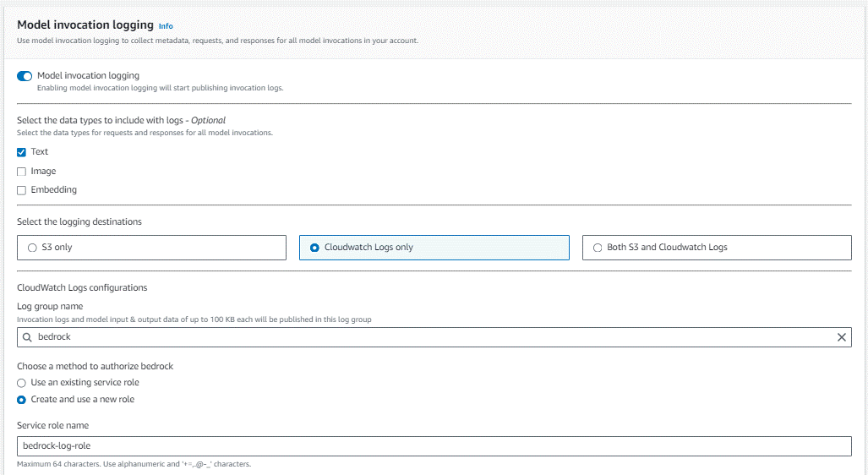868x475 pixels.
Task: Click the Model invocation logging page heading
Action: pos(85,25)
